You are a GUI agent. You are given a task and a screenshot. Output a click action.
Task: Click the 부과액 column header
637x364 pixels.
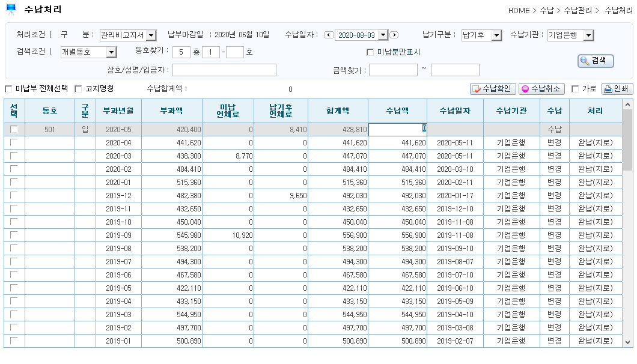pyautogui.click(x=171, y=111)
